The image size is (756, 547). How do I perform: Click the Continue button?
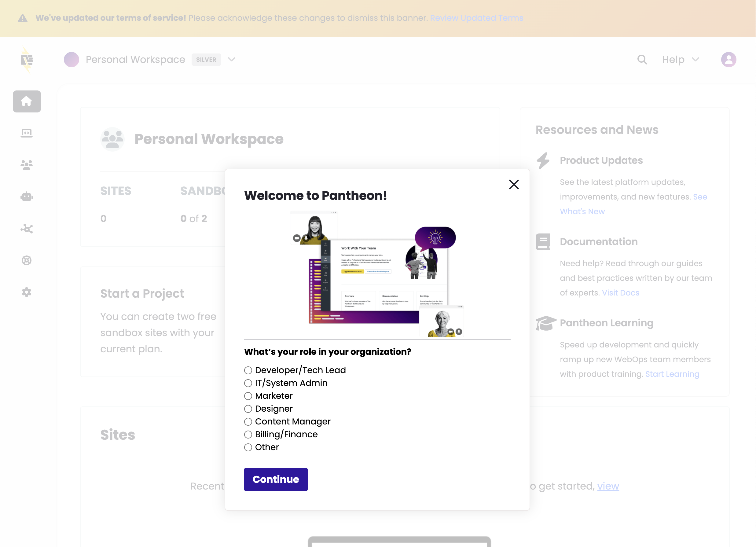[x=276, y=479]
